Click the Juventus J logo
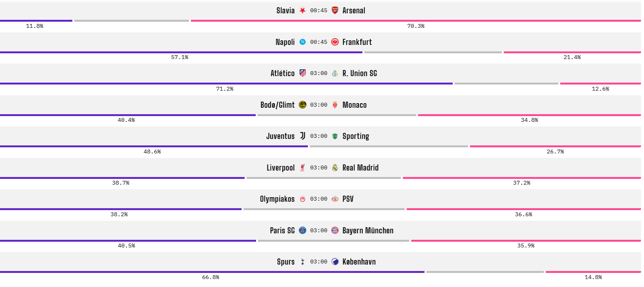This screenshot has width=644, height=287. (303, 136)
